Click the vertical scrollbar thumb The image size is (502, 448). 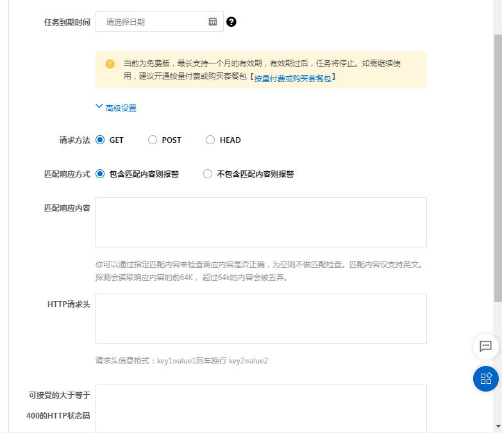click(498, 167)
